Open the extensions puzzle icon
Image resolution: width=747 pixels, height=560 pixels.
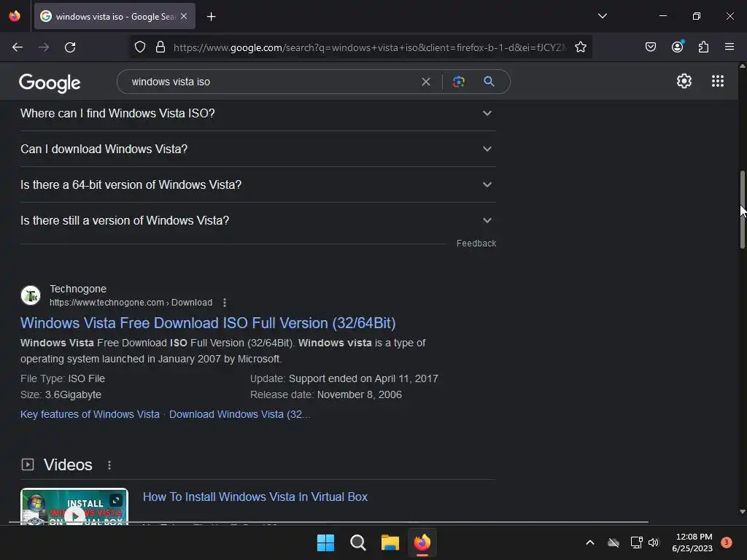click(703, 47)
